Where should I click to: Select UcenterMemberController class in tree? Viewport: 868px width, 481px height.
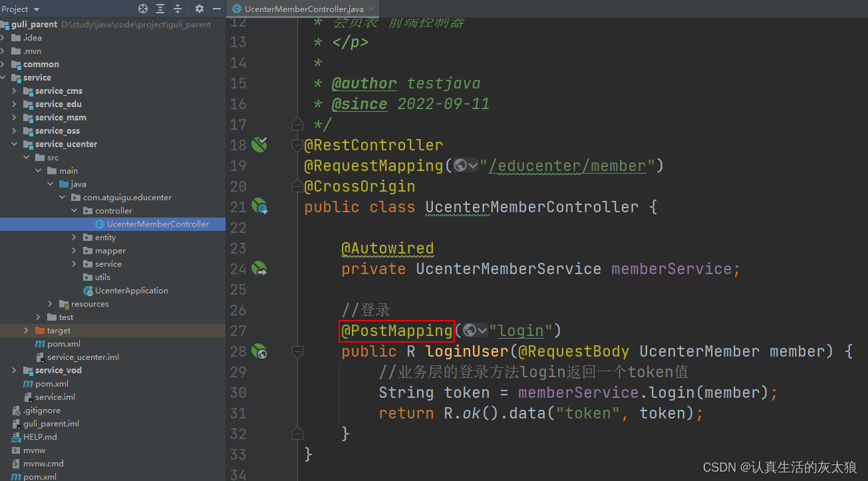pyautogui.click(x=158, y=224)
